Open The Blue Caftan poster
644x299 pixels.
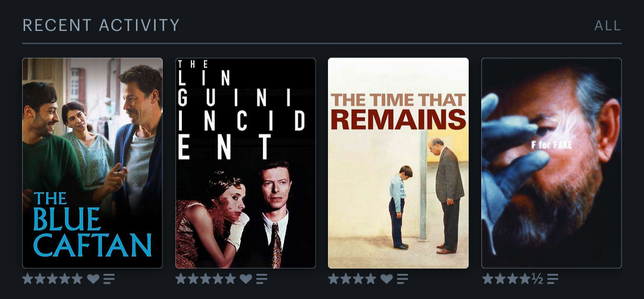point(92,163)
